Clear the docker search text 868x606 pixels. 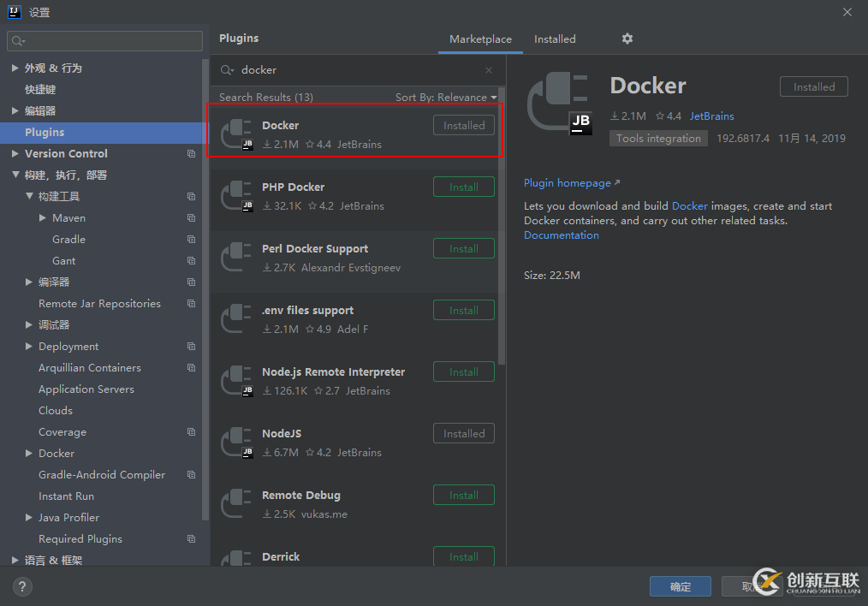coord(489,70)
